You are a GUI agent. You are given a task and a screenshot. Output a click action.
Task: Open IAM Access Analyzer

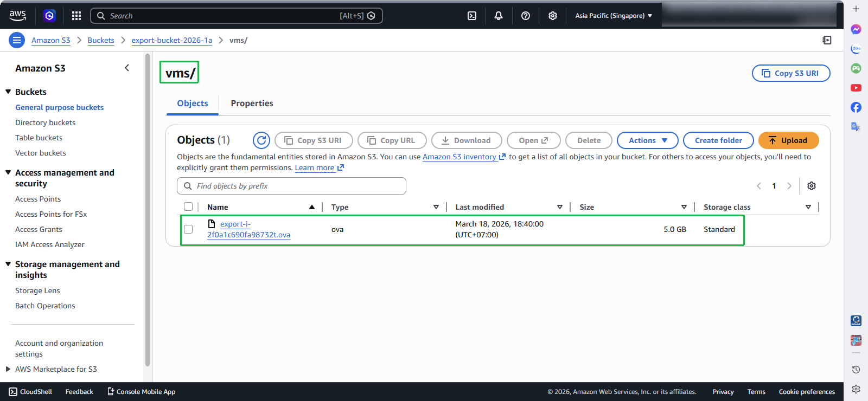click(50, 244)
